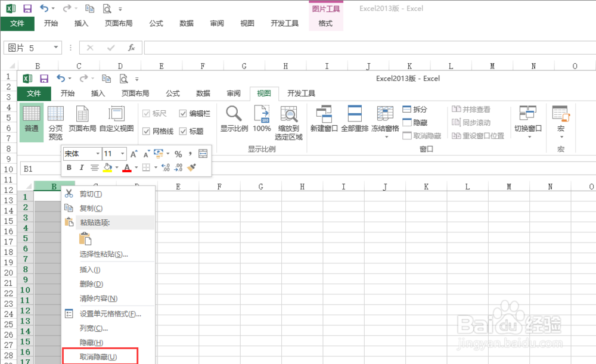The height and width of the screenshot is (364, 596).
Task: Uncheck the 编辑栏 (formula bar) option
Action: (x=183, y=113)
